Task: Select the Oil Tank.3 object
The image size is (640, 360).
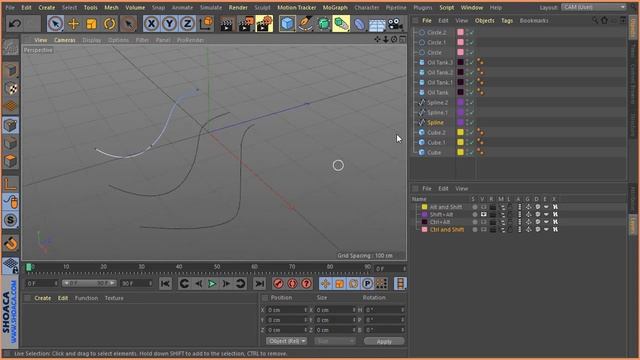Action: click(x=440, y=62)
